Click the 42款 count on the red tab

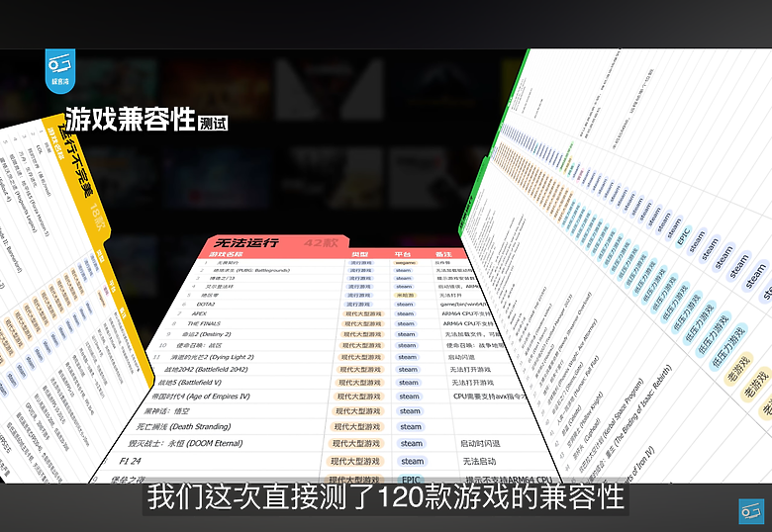coord(321,243)
